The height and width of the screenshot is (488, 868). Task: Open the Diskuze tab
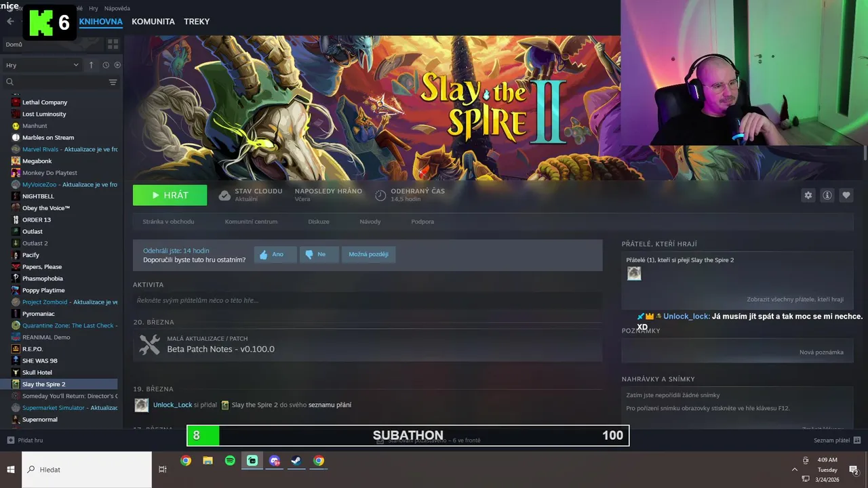[x=319, y=222]
